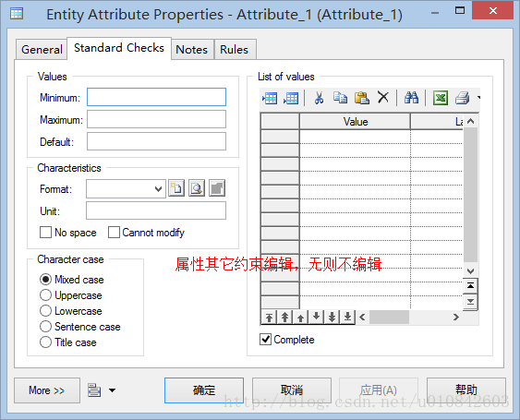Viewport: 520px width, 420px height.
Task: Select the Standard Checks tab
Action: (x=119, y=48)
